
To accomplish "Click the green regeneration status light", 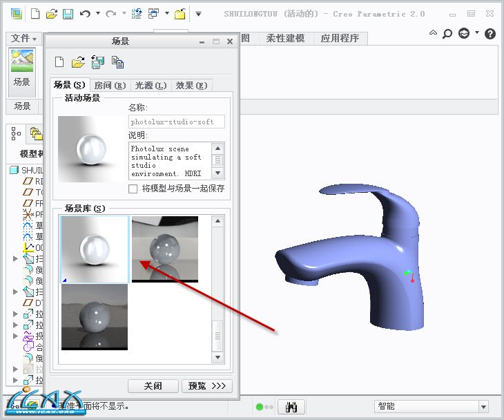I will [260, 407].
